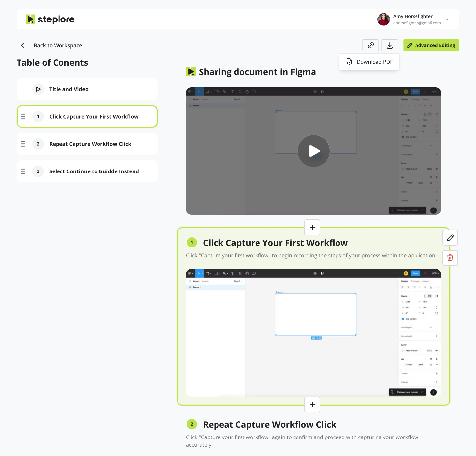Select Download PDF from the menu
Viewport: 476px width, 456px height.
coord(375,62)
